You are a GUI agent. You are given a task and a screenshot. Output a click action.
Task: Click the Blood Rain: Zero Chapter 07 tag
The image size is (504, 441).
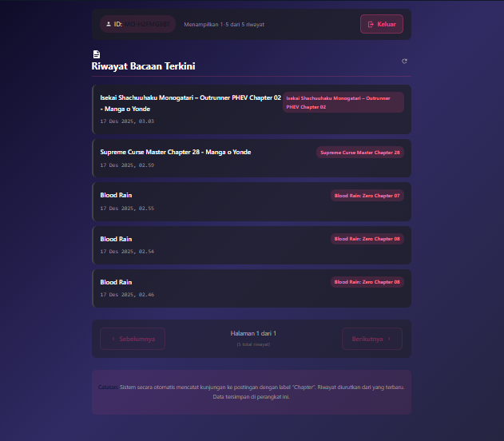point(367,195)
